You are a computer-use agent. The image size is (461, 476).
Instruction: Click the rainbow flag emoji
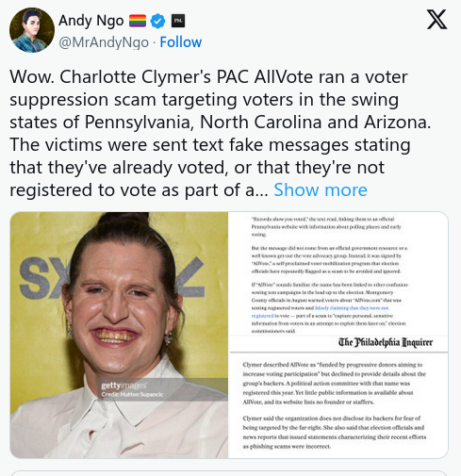(138, 21)
